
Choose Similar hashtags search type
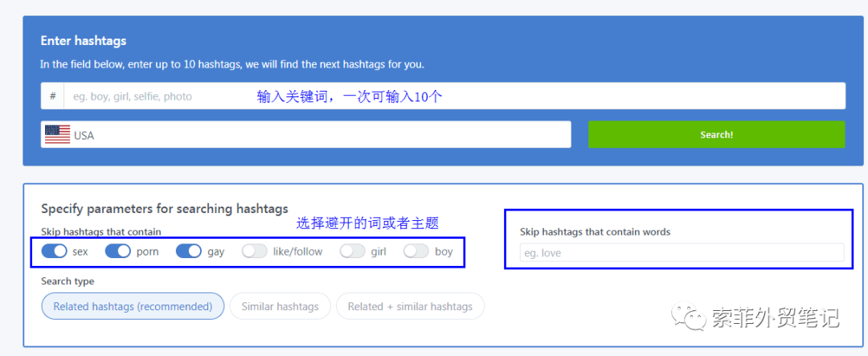point(280,306)
